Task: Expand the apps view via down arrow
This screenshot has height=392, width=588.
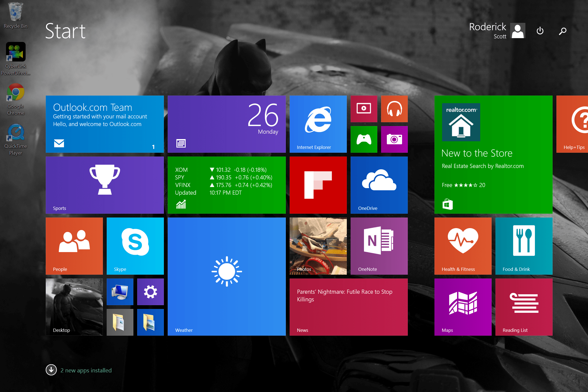Action: (x=51, y=370)
